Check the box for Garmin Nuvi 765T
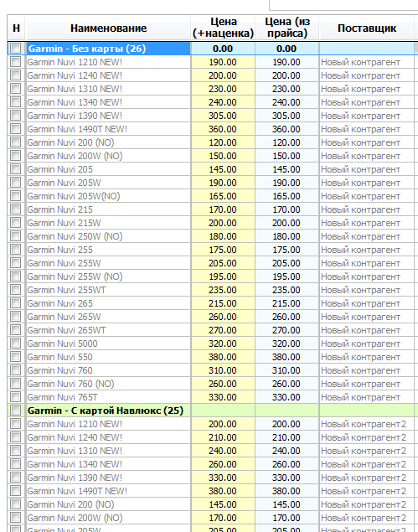 click(16, 397)
